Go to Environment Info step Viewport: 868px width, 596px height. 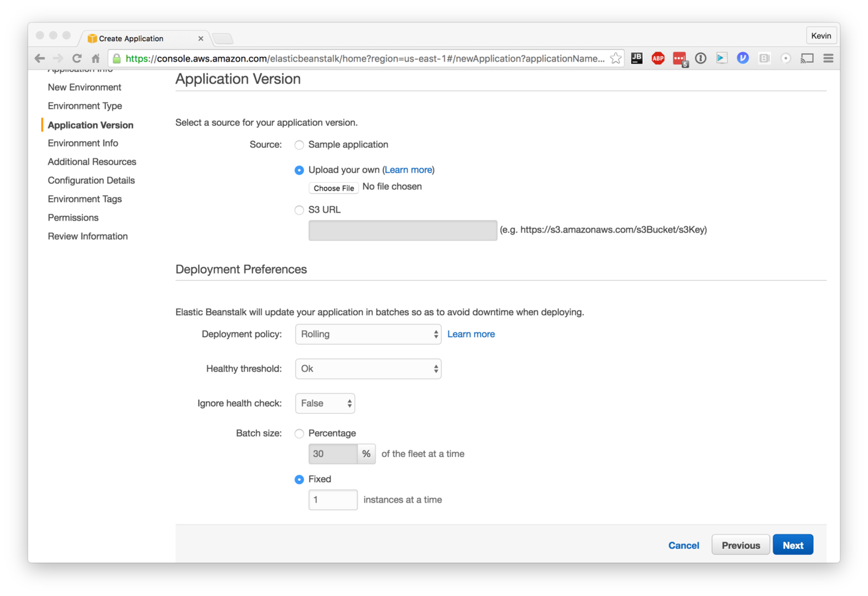point(83,143)
